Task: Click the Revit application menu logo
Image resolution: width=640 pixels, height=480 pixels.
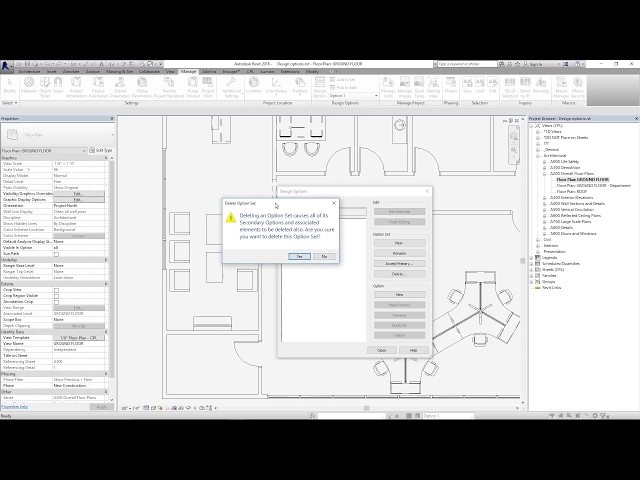Action: (x=6, y=66)
